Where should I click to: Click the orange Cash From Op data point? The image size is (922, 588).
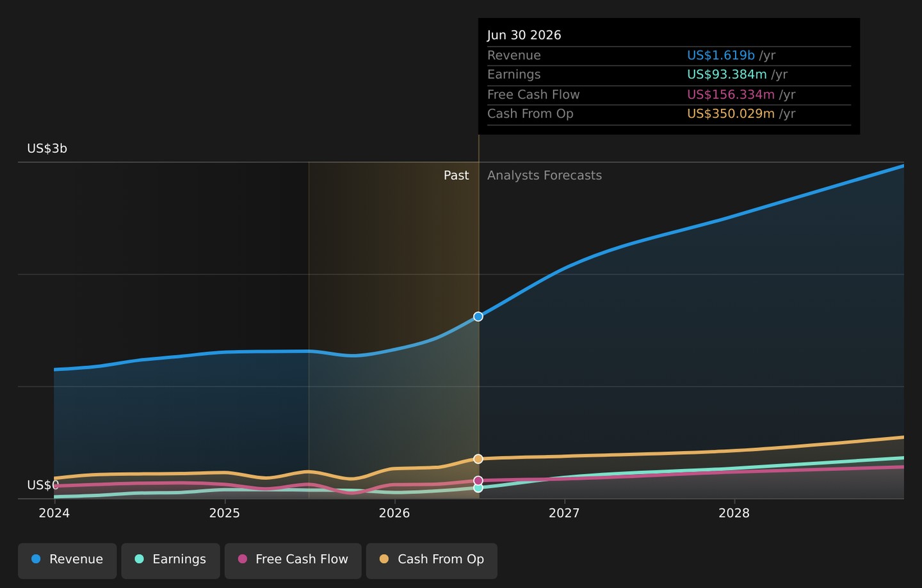pos(478,459)
